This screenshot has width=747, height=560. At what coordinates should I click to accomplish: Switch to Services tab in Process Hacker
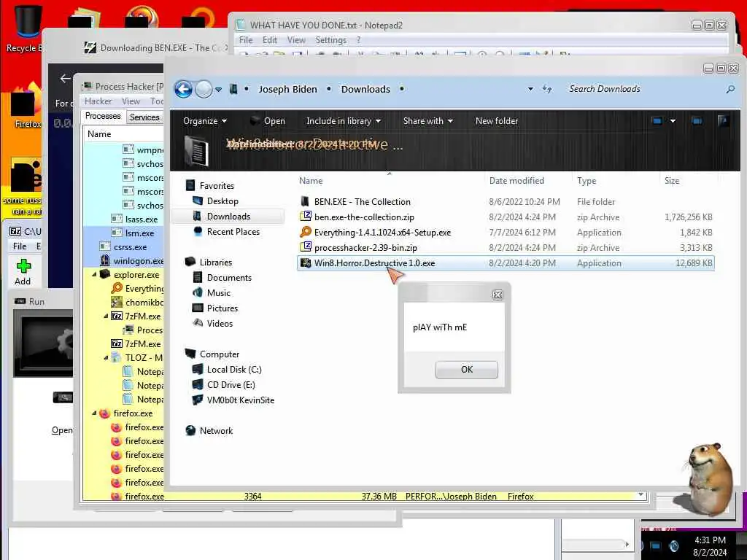coord(144,117)
